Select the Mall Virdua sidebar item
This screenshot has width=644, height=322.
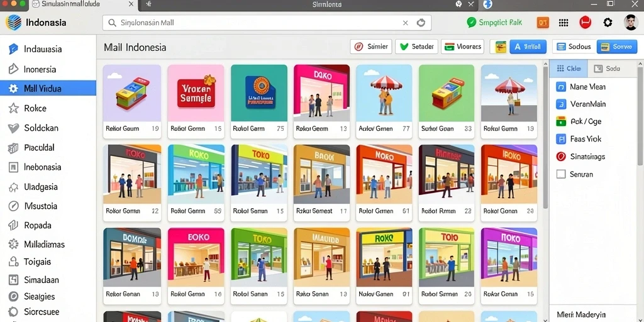pyautogui.click(x=48, y=88)
